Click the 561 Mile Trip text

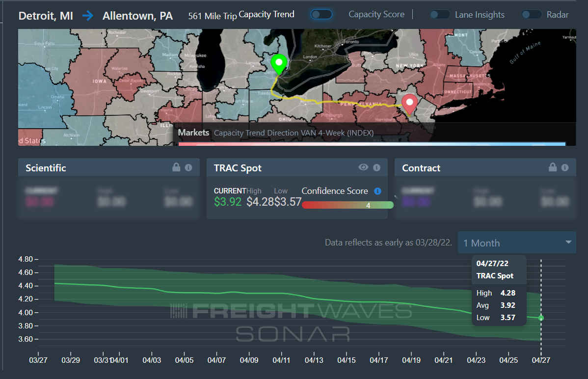(213, 16)
